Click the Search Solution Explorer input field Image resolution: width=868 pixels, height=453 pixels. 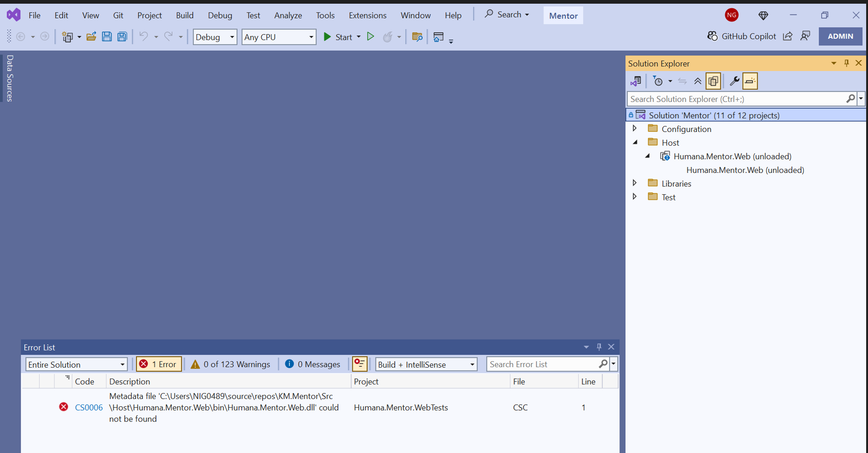point(736,99)
